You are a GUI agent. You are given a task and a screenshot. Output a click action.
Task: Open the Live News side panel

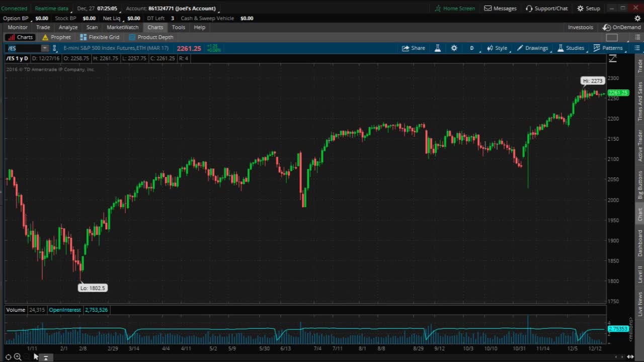point(640,304)
